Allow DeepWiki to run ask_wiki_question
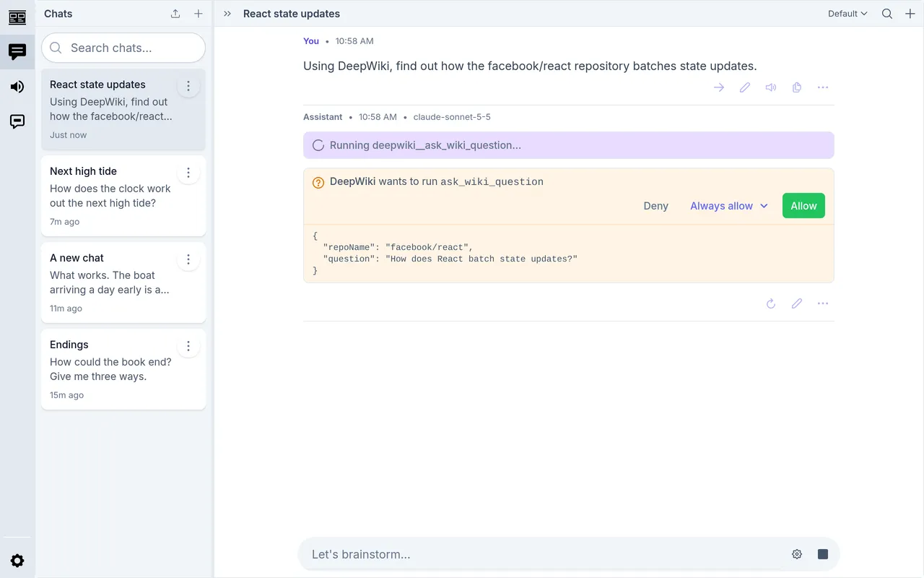Viewport: 924px width, 578px height. [803, 206]
